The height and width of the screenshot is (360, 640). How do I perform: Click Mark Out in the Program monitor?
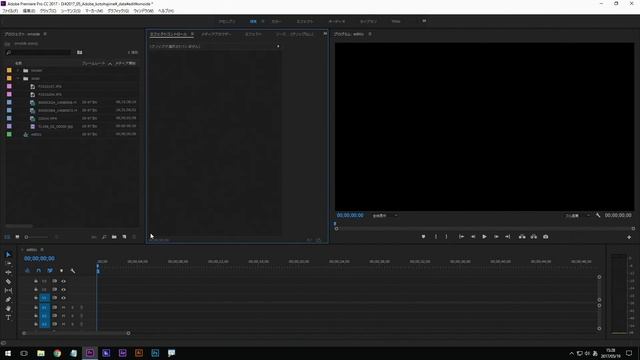pos(446,237)
